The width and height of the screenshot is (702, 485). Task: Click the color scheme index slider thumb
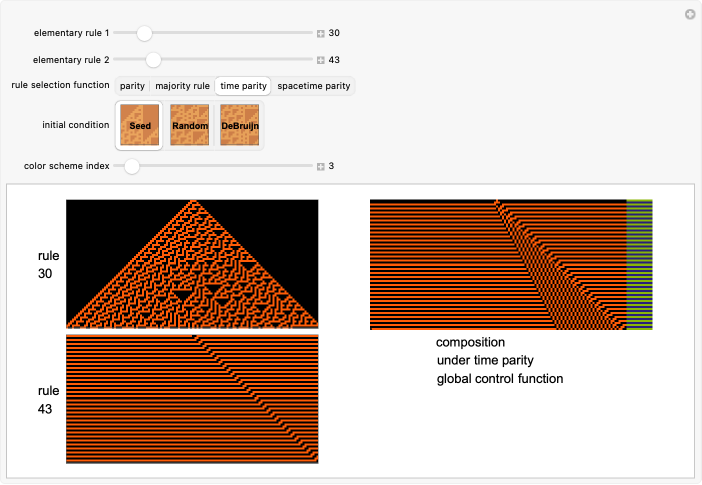point(131,166)
